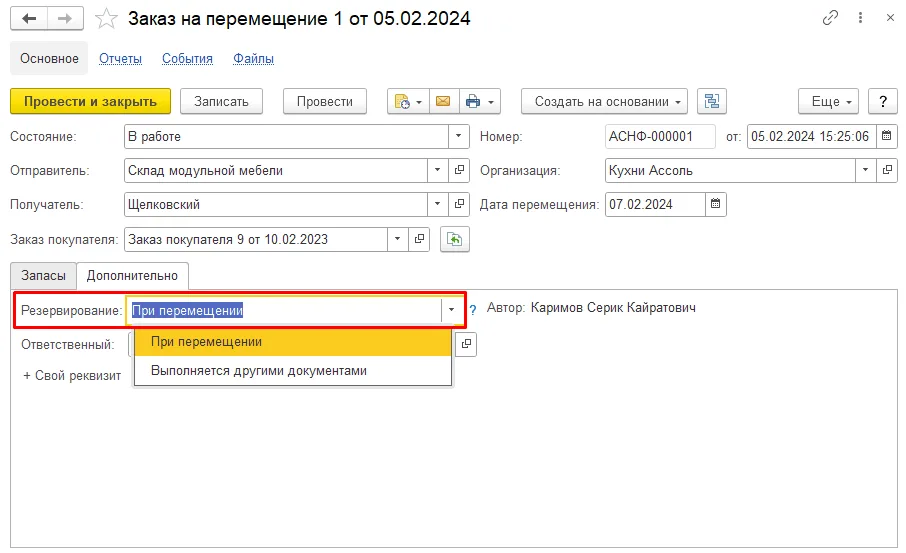The height and width of the screenshot is (553, 906).
Task: Click the Дата перемещения field 07.02.2024
Action: (655, 204)
